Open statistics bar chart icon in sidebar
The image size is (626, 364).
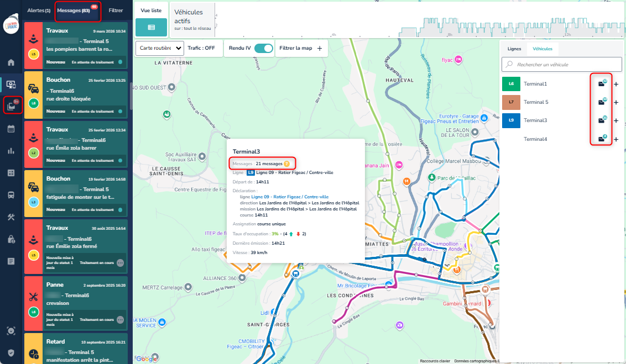coord(11,150)
